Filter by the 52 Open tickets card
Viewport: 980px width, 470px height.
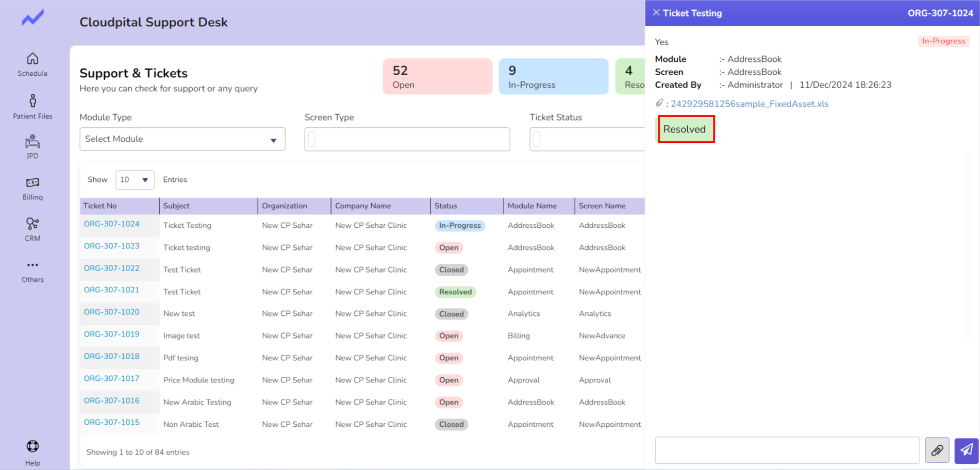437,77
